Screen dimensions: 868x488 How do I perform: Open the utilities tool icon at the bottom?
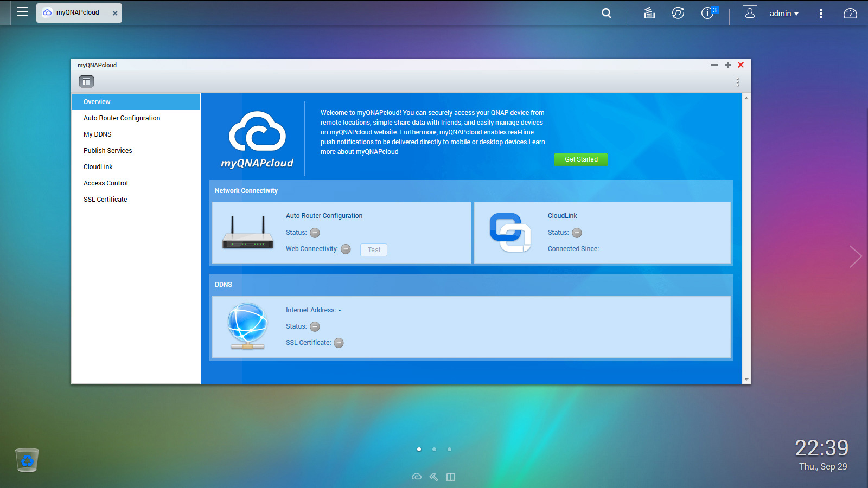(x=433, y=477)
